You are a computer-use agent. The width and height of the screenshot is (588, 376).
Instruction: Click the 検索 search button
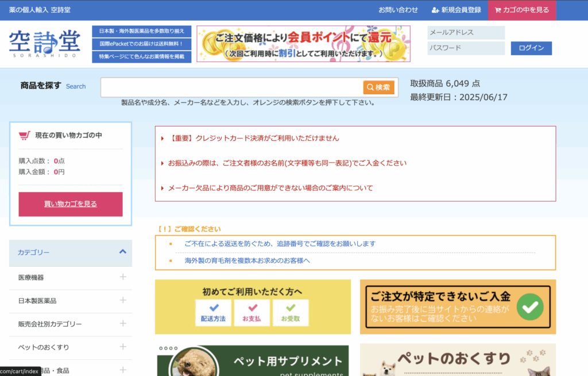click(379, 87)
